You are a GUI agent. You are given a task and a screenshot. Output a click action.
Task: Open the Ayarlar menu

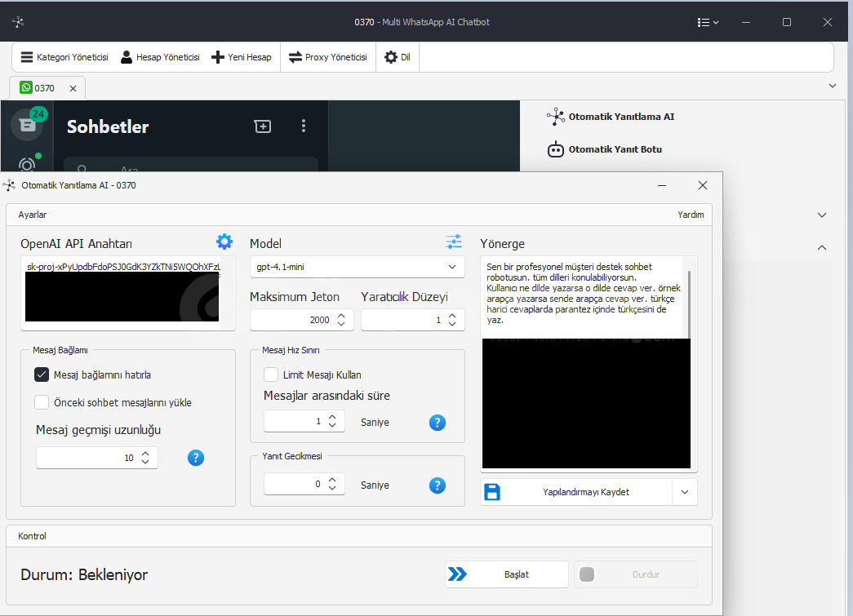32,215
